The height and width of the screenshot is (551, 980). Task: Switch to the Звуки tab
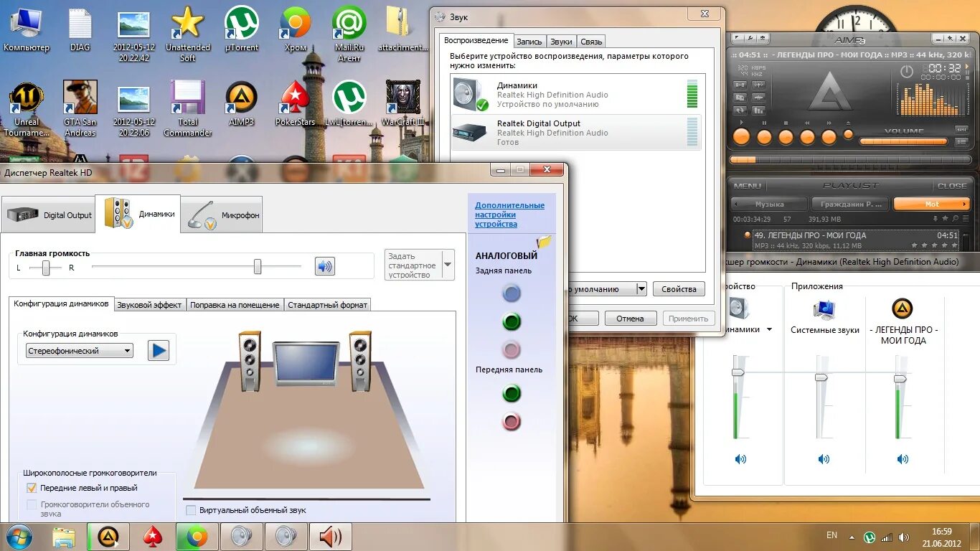tap(562, 42)
